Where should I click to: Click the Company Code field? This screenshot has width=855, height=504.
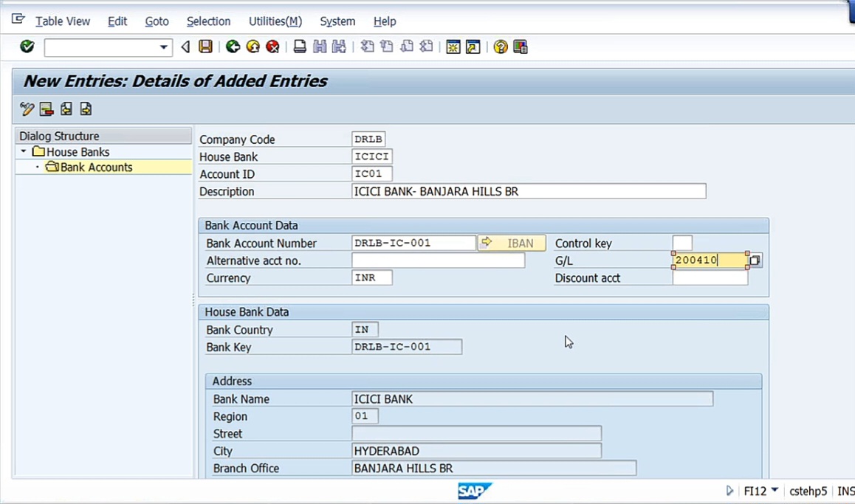[368, 139]
